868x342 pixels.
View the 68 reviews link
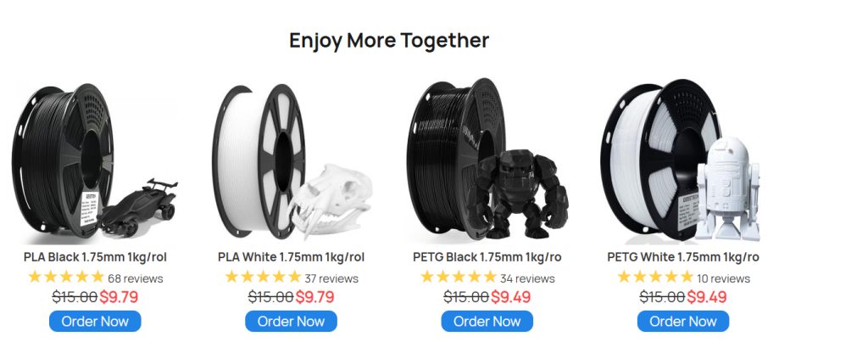136,278
